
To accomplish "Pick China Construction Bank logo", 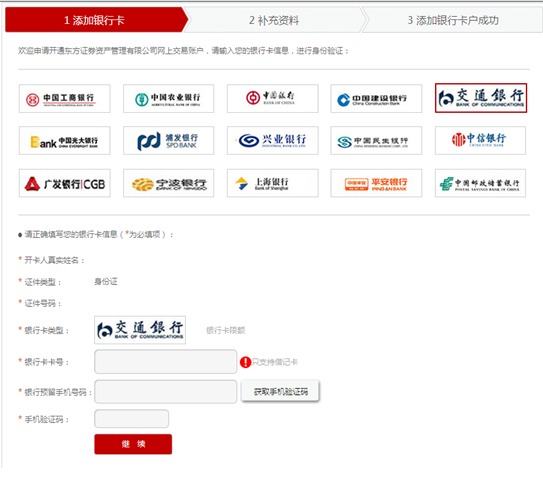I will pos(376,99).
